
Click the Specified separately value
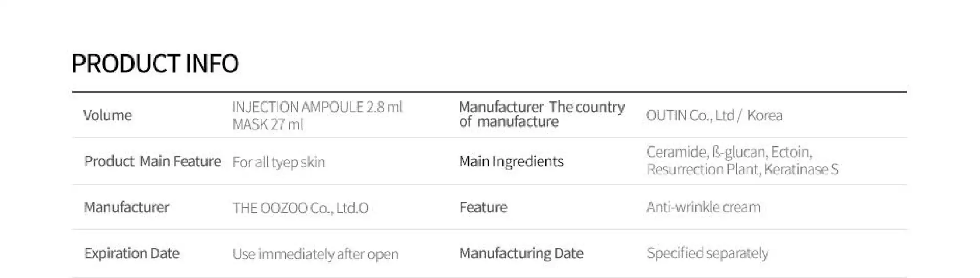tap(707, 253)
